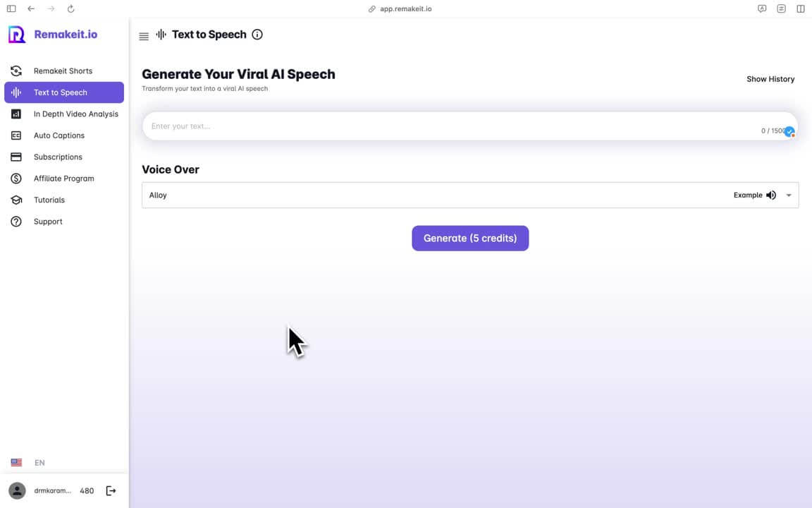Click the browser back arrow
Image resolution: width=812 pixels, height=508 pixels.
tap(31, 9)
